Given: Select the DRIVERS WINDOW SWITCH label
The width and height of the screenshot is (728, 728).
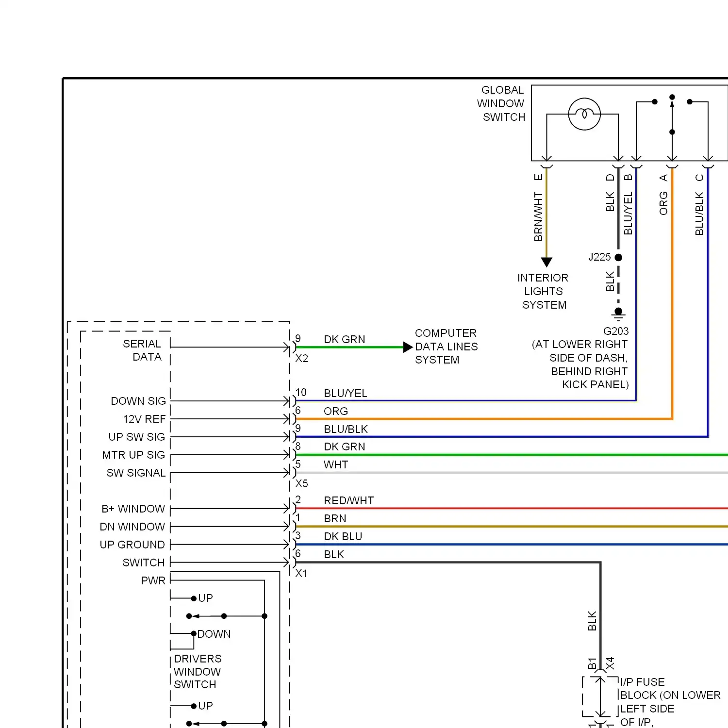Looking at the screenshot, I should click(198, 672).
